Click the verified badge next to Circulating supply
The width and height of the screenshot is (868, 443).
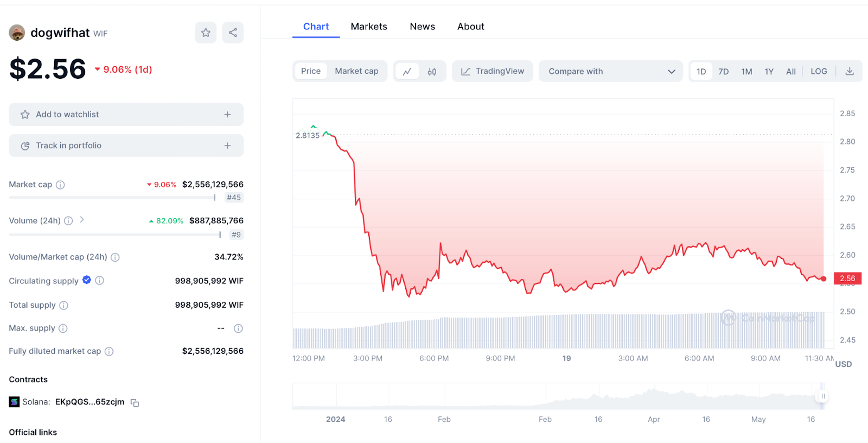(x=87, y=280)
